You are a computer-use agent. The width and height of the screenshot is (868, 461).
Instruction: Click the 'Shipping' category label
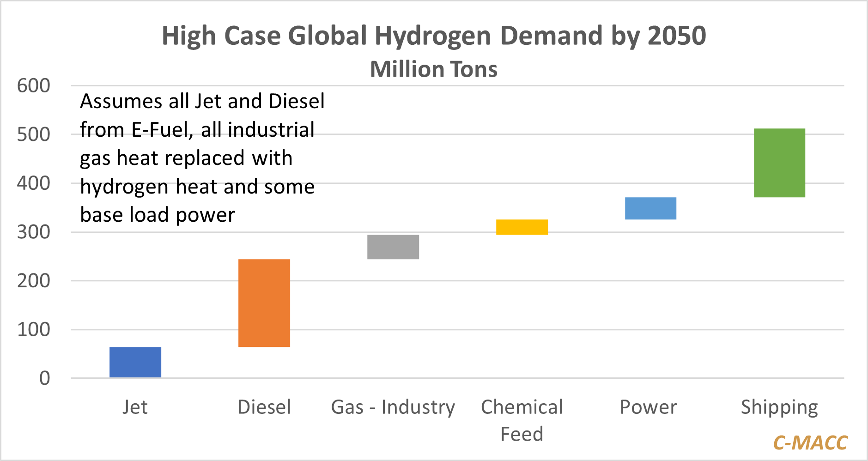779,407
